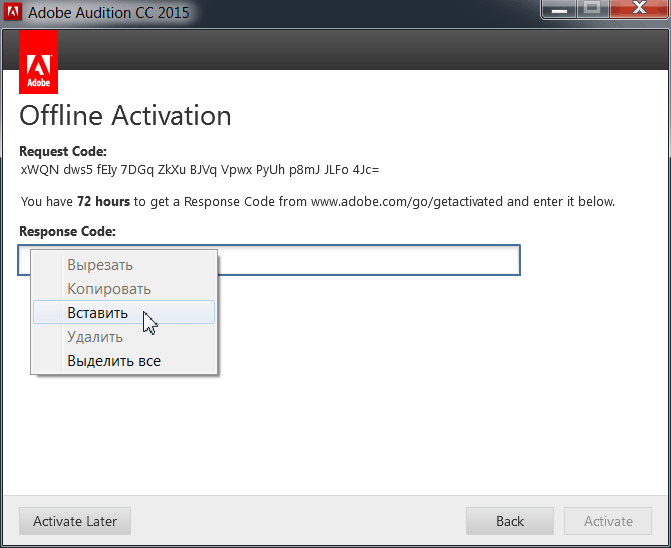Click the red Adobe logo
Image resolution: width=671 pixels, height=548 pixels.
39,62
